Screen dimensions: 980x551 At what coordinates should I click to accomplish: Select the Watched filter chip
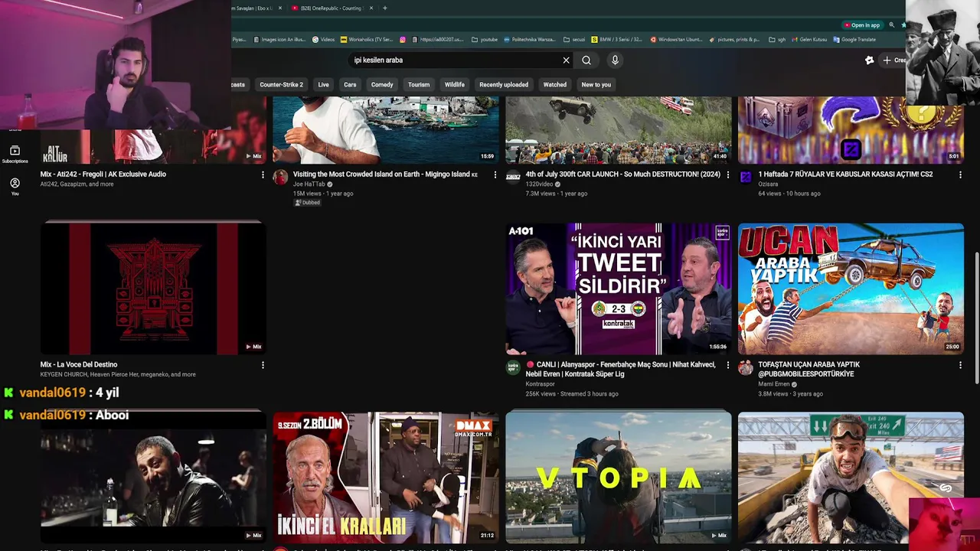(x=555, y=85)
